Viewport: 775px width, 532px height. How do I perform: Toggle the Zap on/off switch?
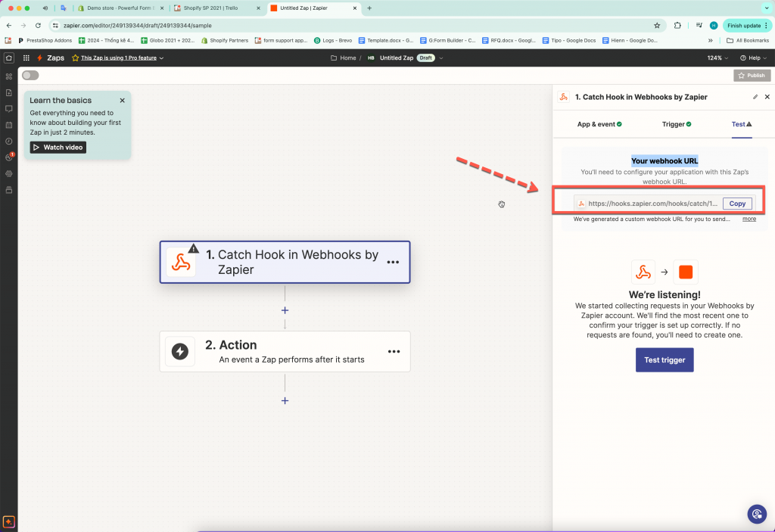(30, 75)
